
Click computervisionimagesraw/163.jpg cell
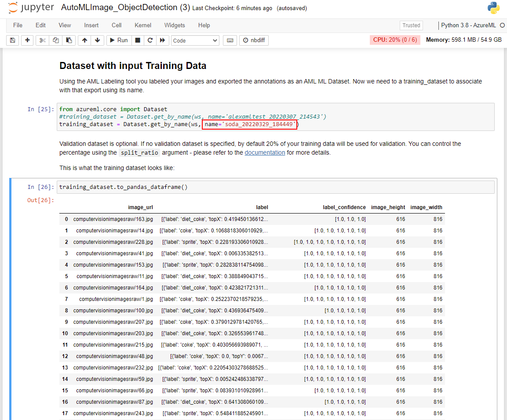pos(113,219)
